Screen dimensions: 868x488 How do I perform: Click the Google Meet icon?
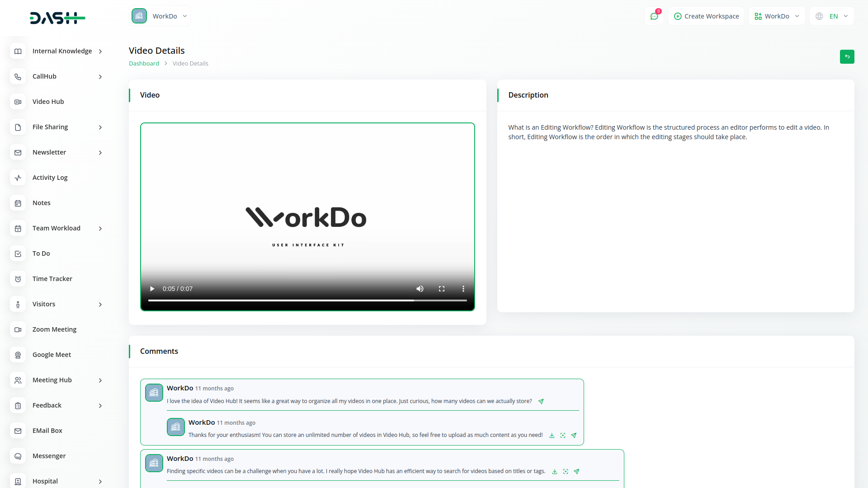pyautogui.click(x=18, y=355)
